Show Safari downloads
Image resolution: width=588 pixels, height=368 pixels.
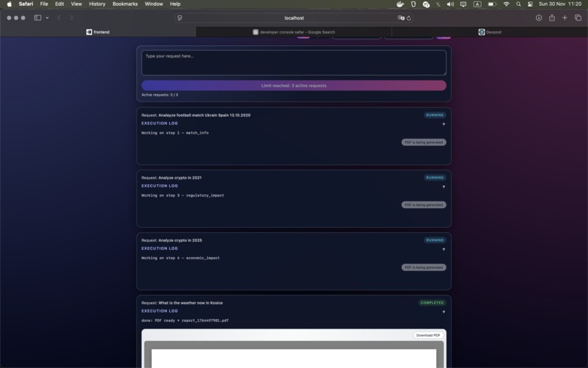point(539,18)
